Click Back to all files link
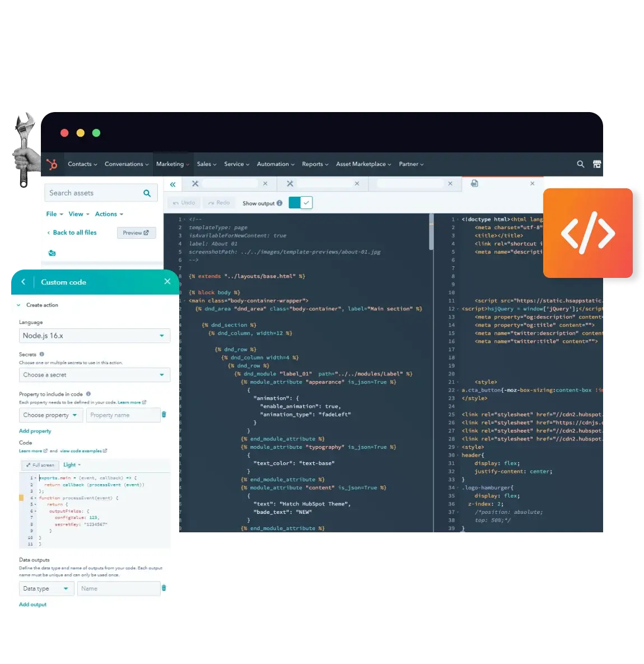644x664 pixels. coord(72,233)
